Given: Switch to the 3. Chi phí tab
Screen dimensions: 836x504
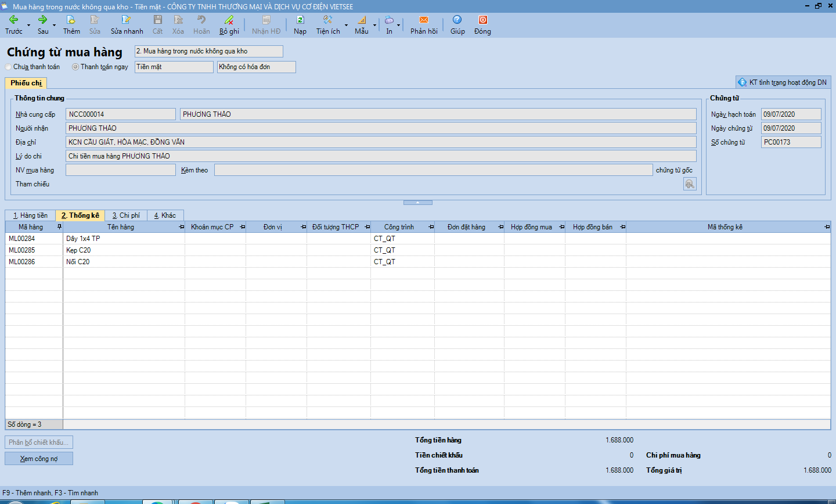Looking at the screenshot, I should (x=126, y=215).
